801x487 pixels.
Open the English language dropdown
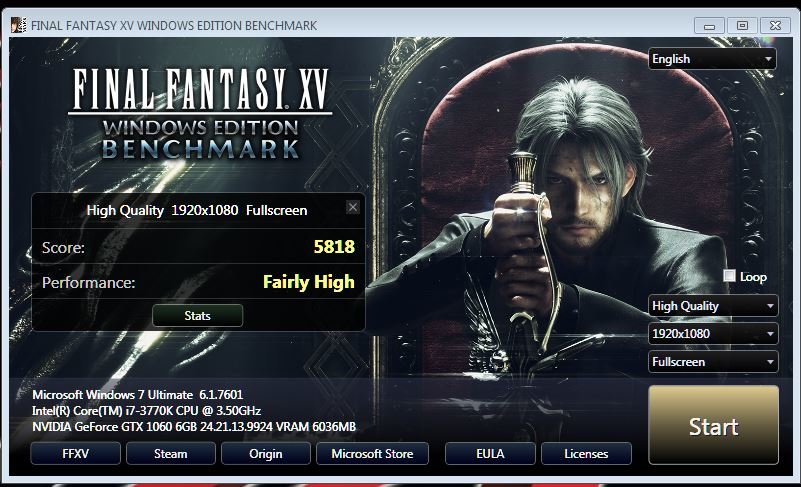click(x=712, y=59)
